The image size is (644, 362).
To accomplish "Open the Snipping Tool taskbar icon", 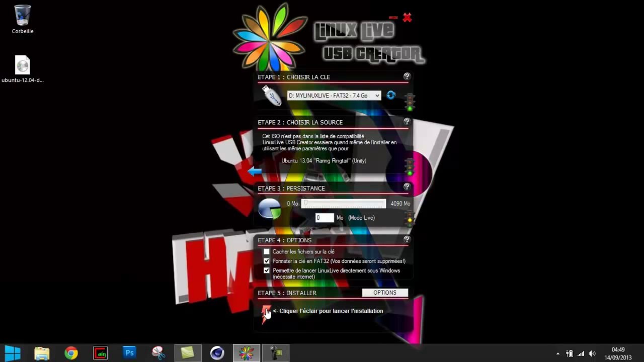I will 158,353.
